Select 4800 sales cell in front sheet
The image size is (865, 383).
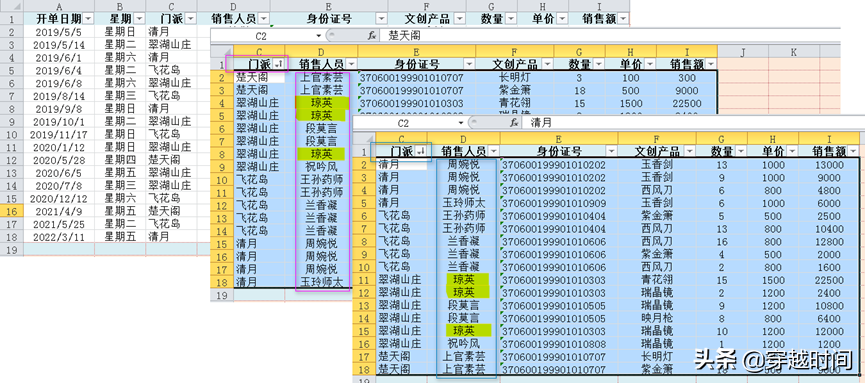coord(829,190)
